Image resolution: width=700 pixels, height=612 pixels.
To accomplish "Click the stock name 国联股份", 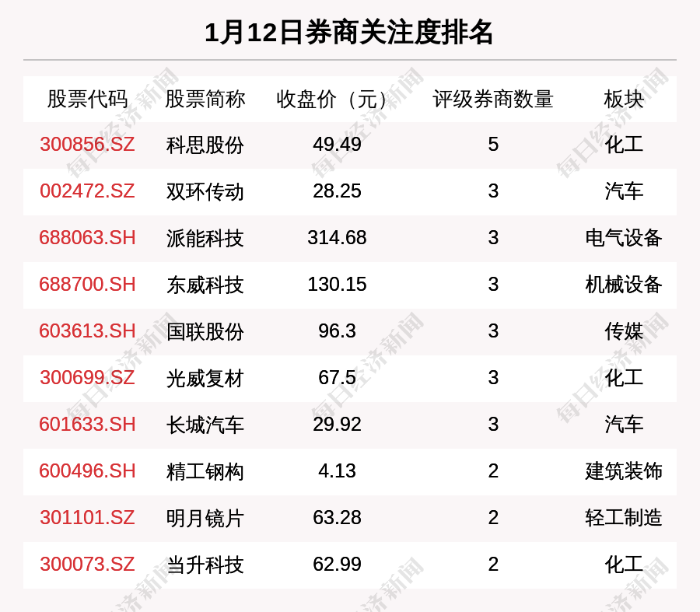I will pyautogui.click(x=205, y=332).
